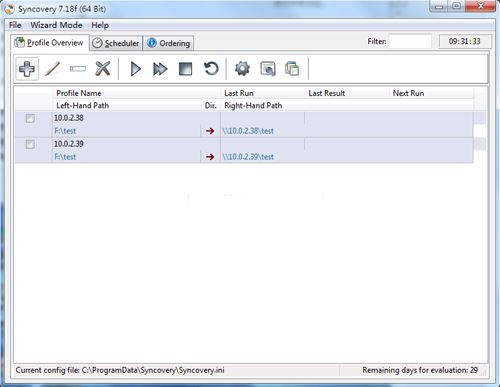Run profile with the single play arrow
The height and width of the screenshot is (387, 500).
point(135,69)
